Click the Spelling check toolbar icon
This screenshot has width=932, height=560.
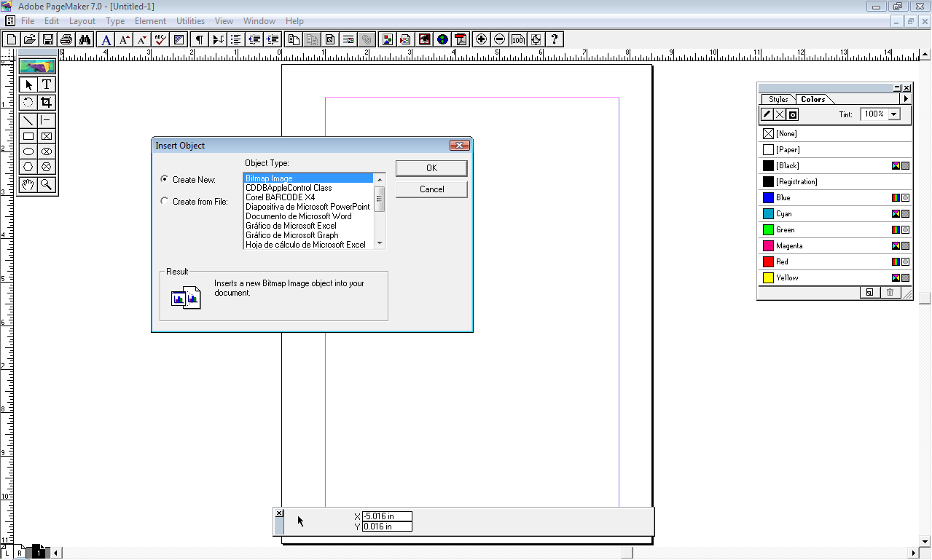[161, 39]
